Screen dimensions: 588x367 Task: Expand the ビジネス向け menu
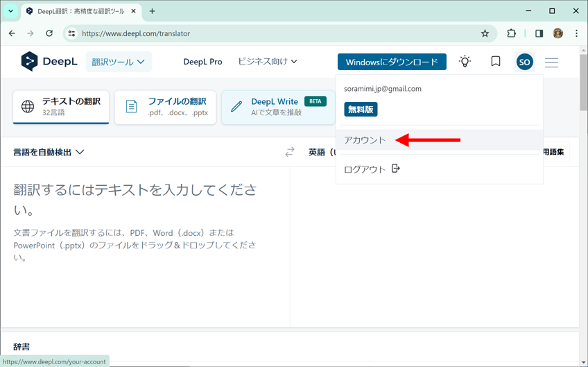(268, 62)
